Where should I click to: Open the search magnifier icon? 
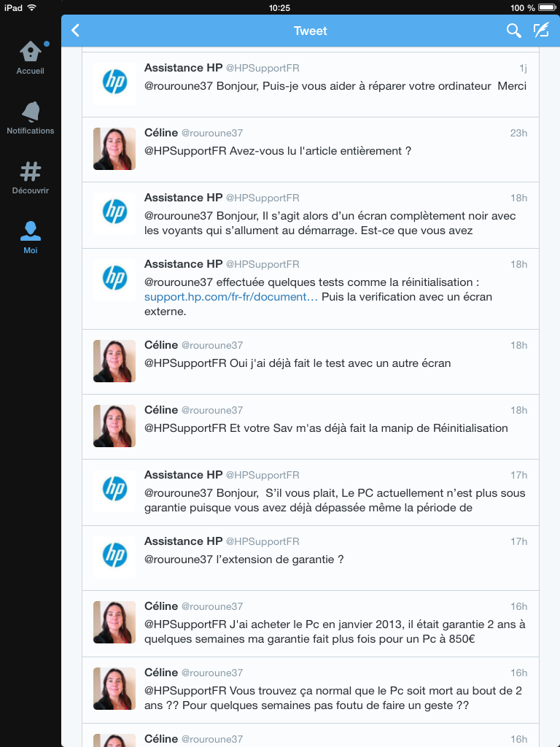pos(513,31)
